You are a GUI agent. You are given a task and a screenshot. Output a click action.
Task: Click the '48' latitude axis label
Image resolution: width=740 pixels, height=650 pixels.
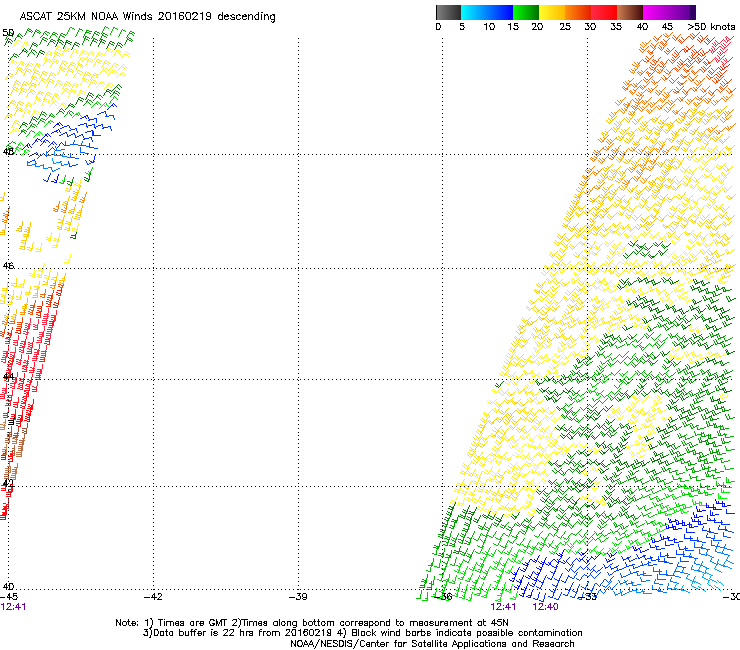[8, 152]
